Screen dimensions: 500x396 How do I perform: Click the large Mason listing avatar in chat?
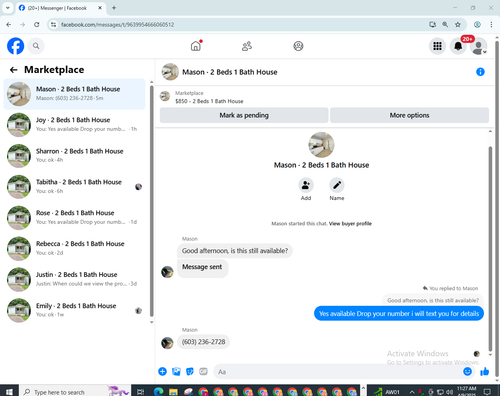[x=321, y=145]
